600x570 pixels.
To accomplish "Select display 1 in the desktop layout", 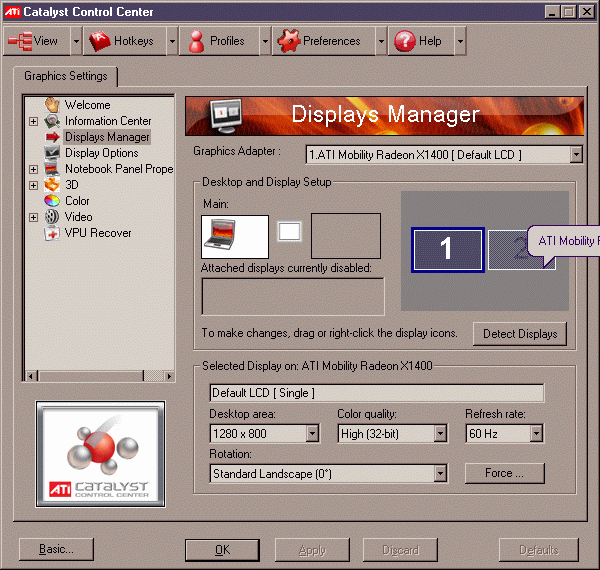I will [448, 250].
